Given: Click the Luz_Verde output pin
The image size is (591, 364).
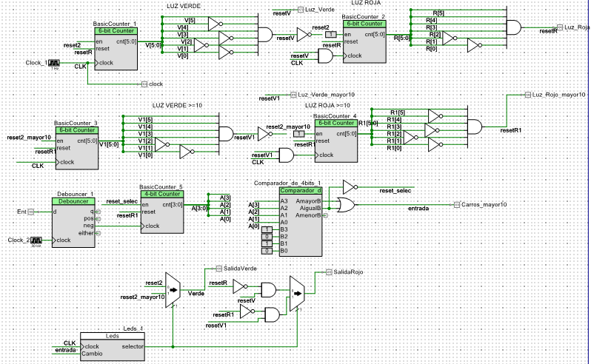Looking at the screenshot, I should (300, 10).
